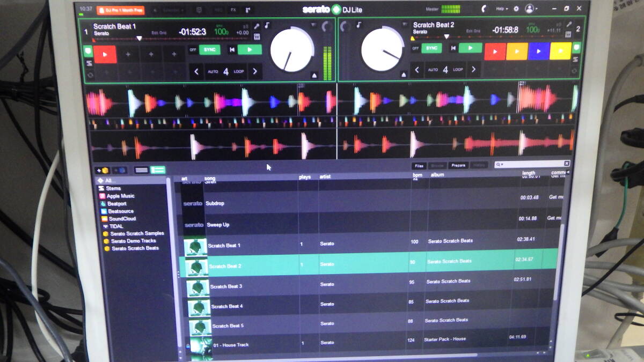644x362 pixels.
Task: Select the loop roll mode icon on deck 1
Action: click(90, 75)
